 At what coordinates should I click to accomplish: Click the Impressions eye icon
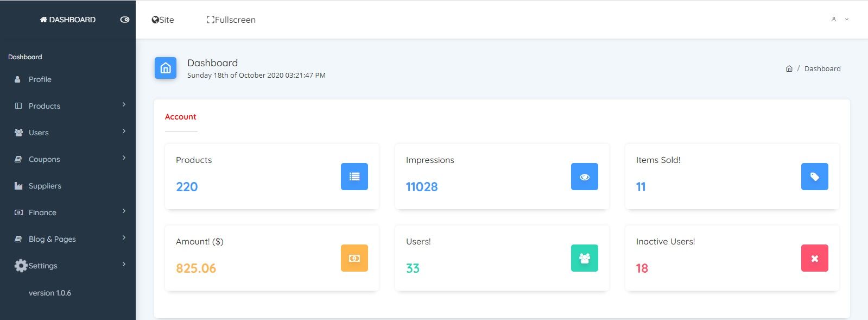tap(585, 177)
